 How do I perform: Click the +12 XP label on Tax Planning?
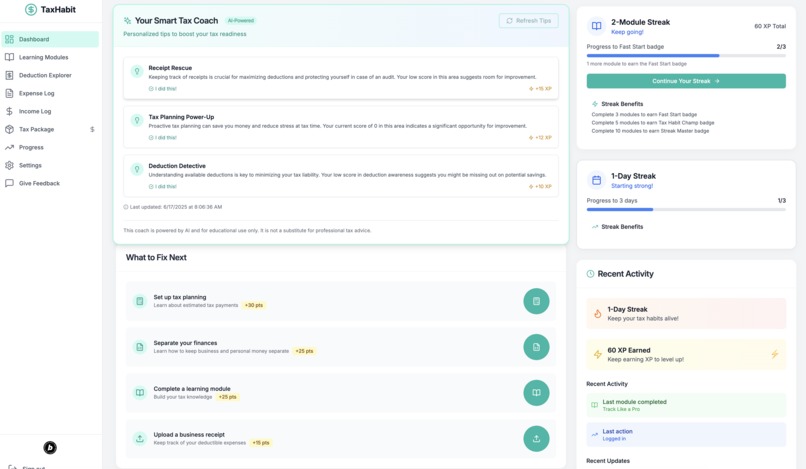(x=540, y=137)
